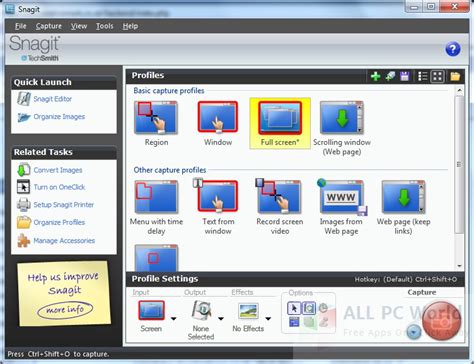Screen dimensions: 474x364
Task: Click the profiles scroll up arrow
Action: coord(459,90)
